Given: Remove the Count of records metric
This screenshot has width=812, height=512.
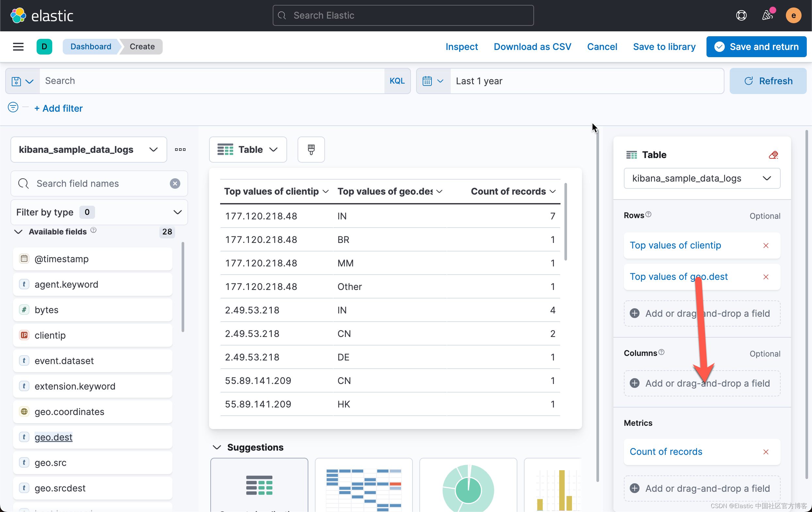Looking at the screenshot, I should pos(766,452).
